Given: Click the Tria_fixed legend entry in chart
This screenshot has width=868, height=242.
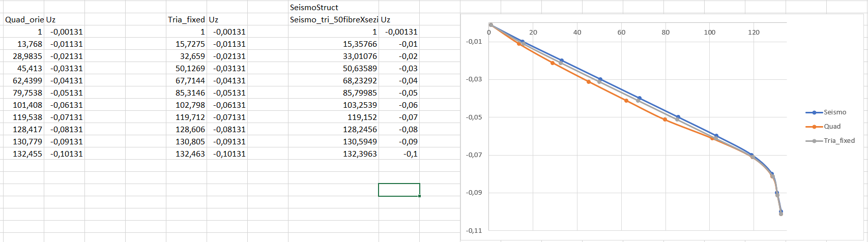Looking at the screenshot, I should click(830, 140).
